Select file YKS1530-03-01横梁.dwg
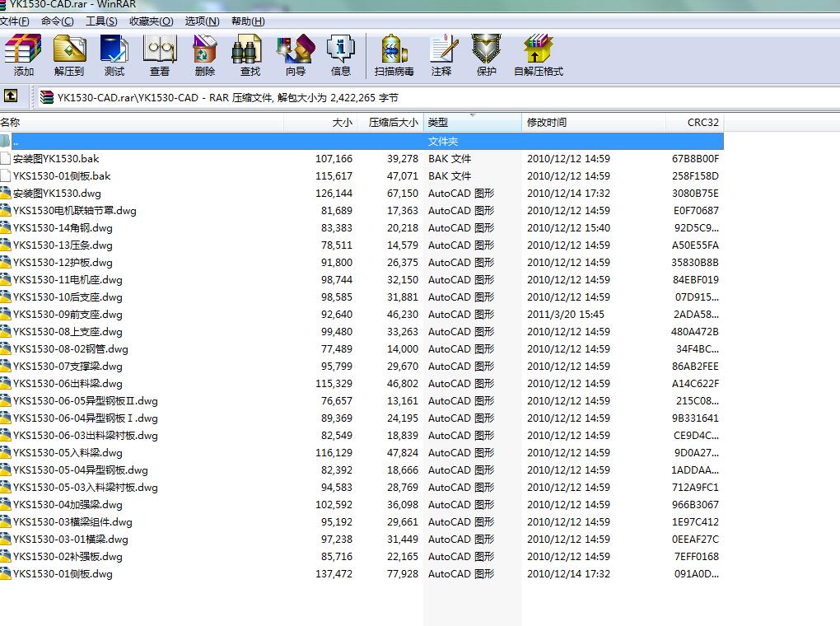This screenshot has height=626, width=840. pos(70,540)
